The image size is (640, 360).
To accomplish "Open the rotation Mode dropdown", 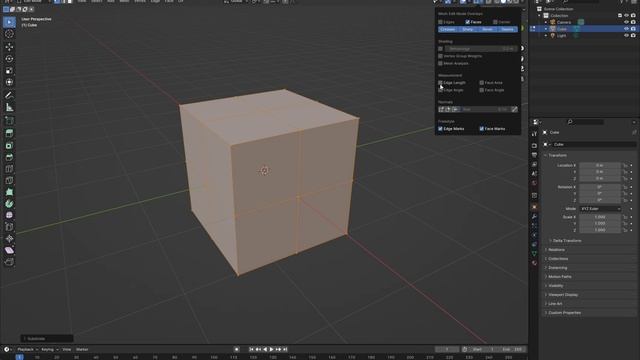I will click(600, 209).
